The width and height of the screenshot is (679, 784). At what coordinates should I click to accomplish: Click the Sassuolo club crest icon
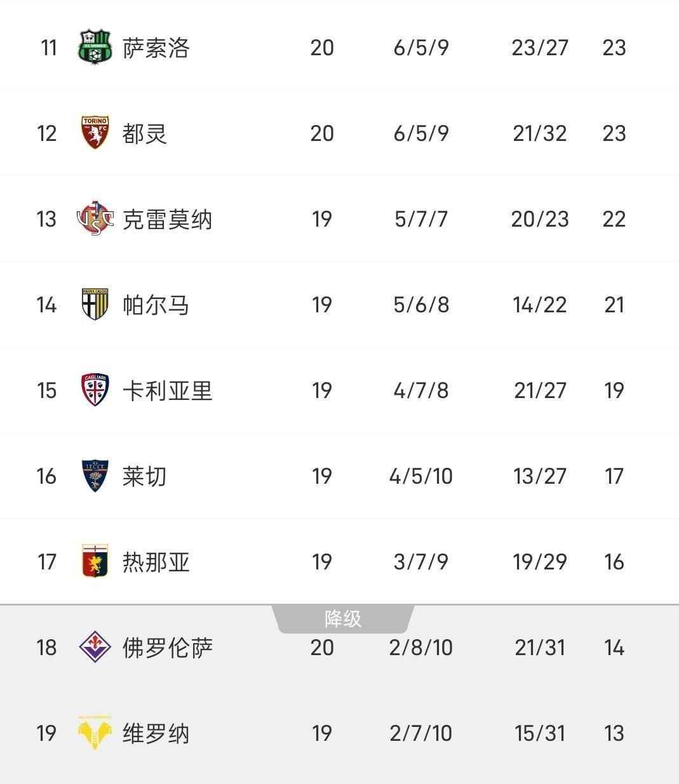95,48
